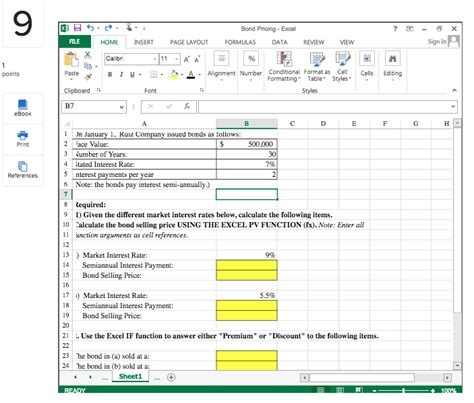Open Clipboard group dialog launcher
The image size is (474, 403).
click(x=99, y=90)
